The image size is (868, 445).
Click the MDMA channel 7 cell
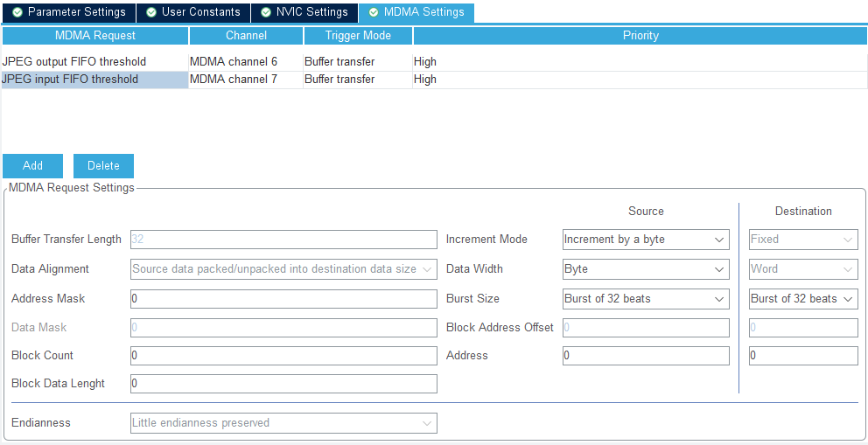point(246,80)
